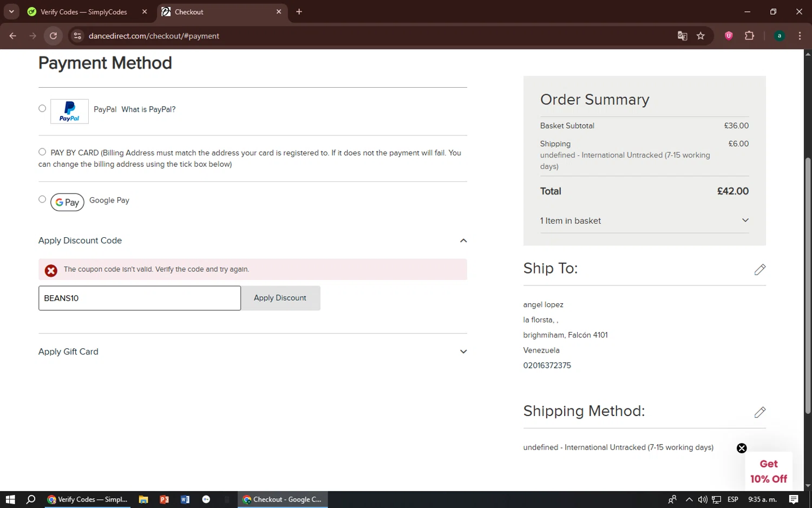Click the 'angel lopez' name text
The width and height of the screenshot is (812, 508).
543,305
